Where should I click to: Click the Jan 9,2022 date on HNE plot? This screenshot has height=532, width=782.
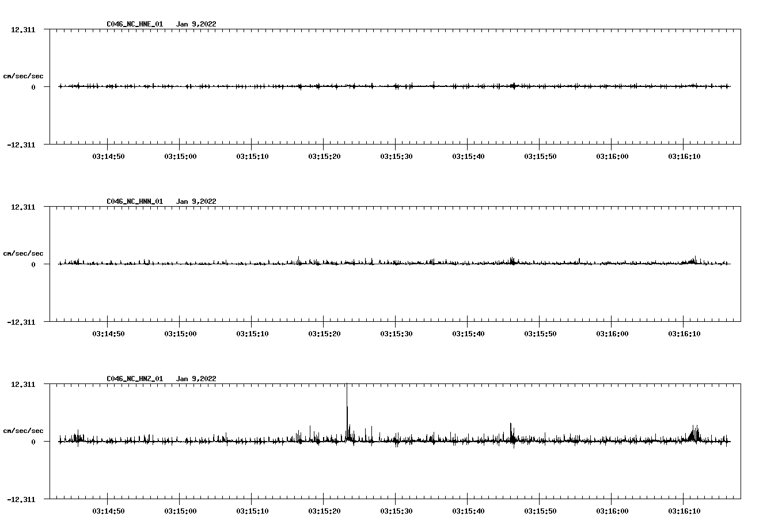(196, 24)
